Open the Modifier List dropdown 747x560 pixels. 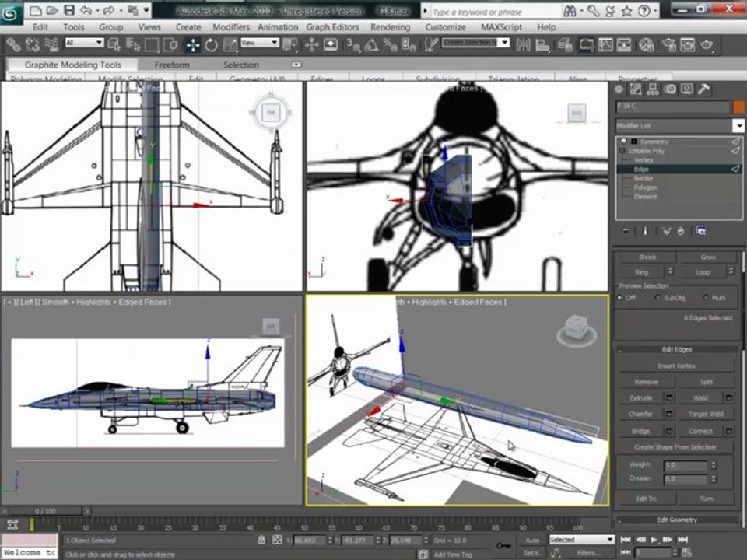point(680,126)
